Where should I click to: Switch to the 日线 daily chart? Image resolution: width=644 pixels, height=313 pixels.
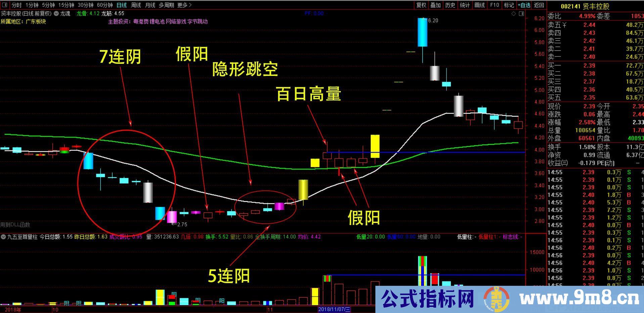(122, 5)
